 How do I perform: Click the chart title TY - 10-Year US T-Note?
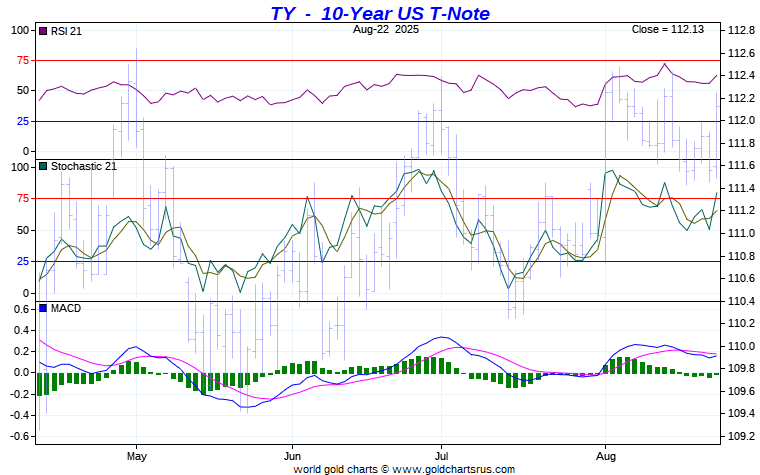[x=380, y=14]
